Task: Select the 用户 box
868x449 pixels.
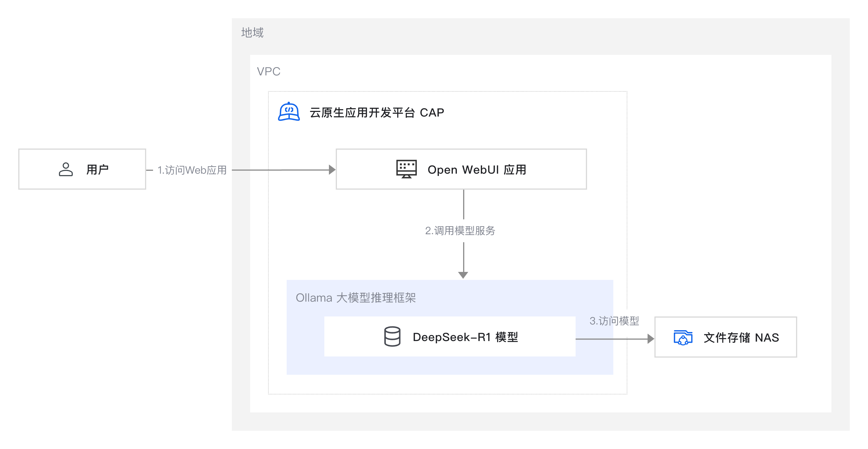Action: (x=82, y=169)
